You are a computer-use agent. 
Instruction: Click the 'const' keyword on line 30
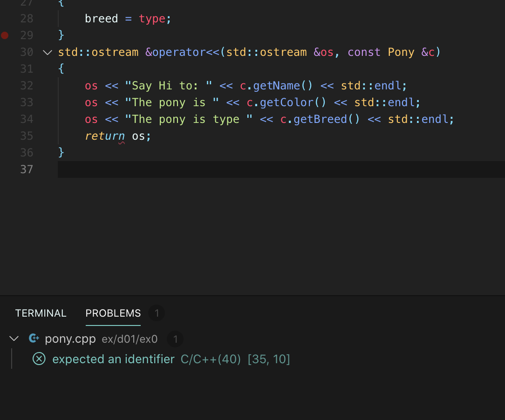click(x=364, y=52)
